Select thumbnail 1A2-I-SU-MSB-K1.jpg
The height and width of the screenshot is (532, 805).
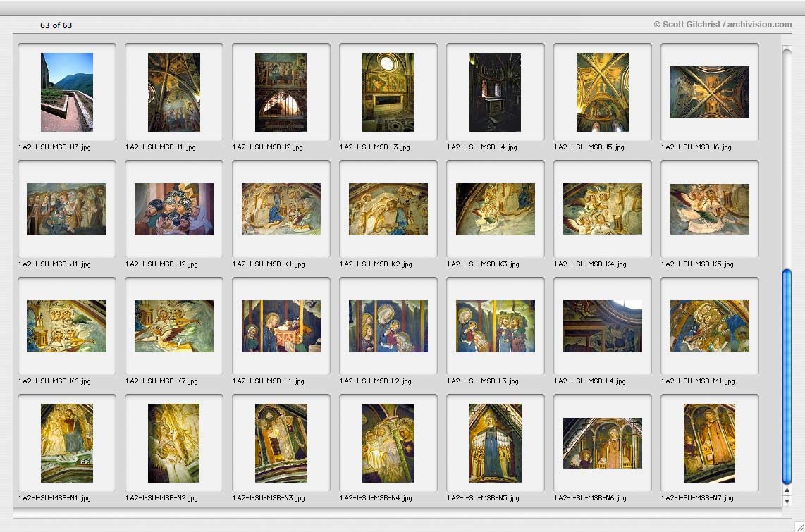tap(281, 209)
